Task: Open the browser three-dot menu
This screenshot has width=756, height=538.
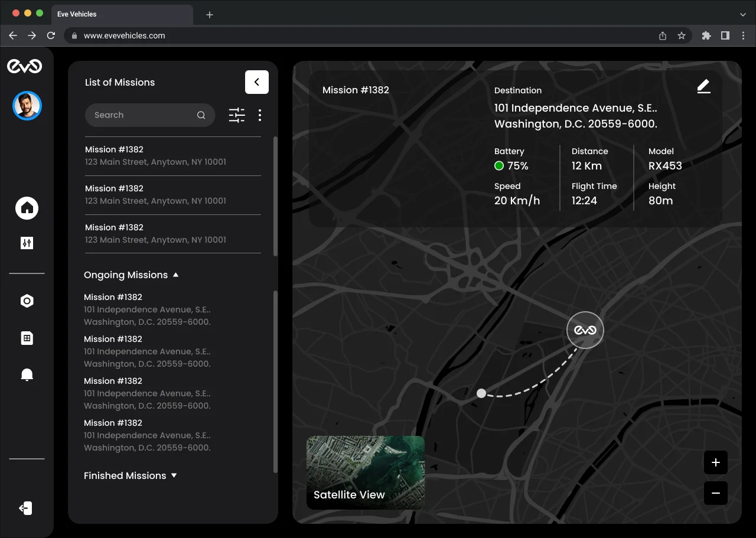Action: point(743,35)
